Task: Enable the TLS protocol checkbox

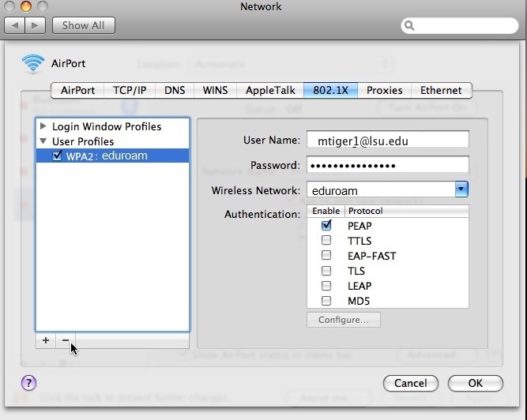Action: tap(326, 271)
